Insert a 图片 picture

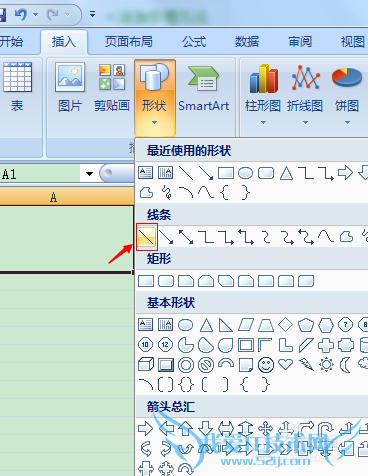click(70, 88)
